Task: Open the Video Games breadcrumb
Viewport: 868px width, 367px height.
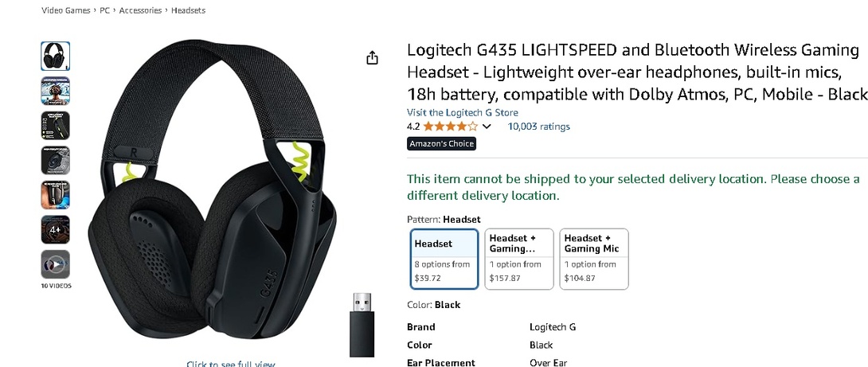Action: [66, 10]
